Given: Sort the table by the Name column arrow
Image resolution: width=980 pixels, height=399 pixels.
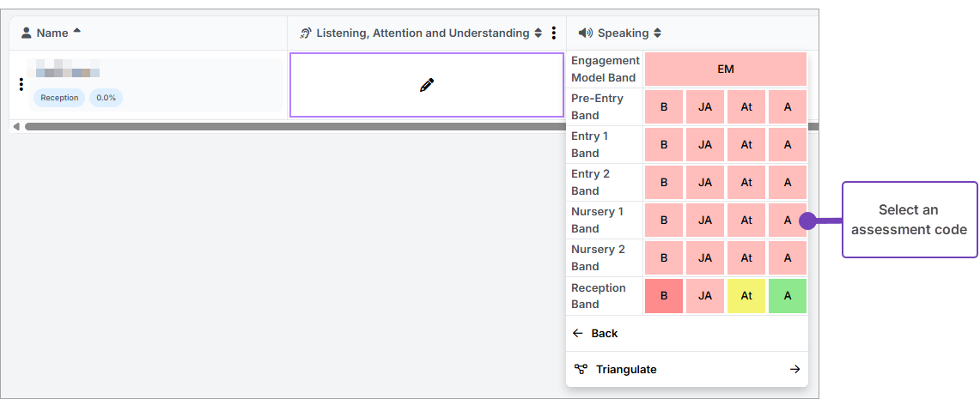Looking at the screenshot, I should (x=77, y=32).
